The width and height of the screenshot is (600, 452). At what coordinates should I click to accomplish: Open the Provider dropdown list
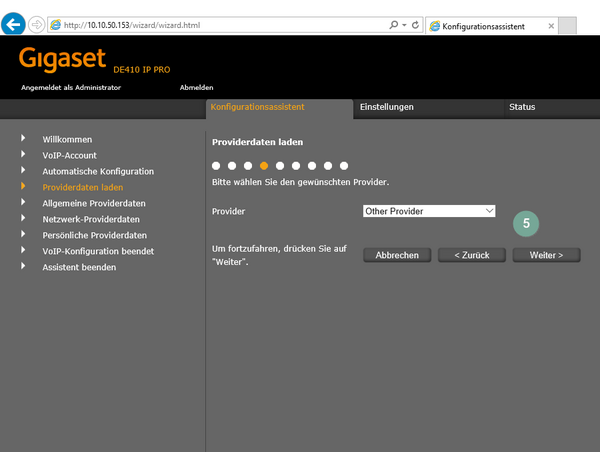point(429,211)
